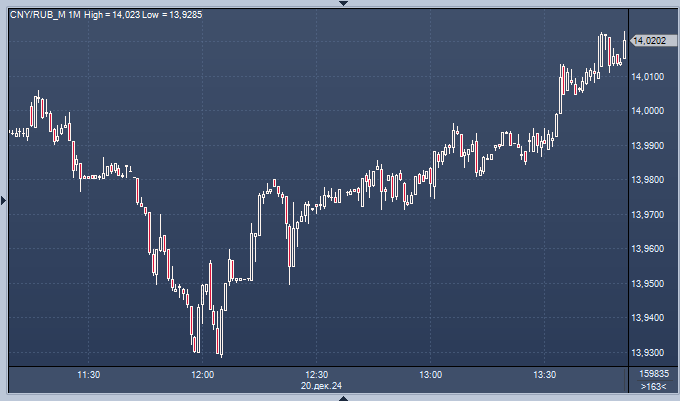Image resolution: width=680 pixels, height=401 pixels.
Task: Click the 13:30 time axis label
Action: [x=545, y=374]
